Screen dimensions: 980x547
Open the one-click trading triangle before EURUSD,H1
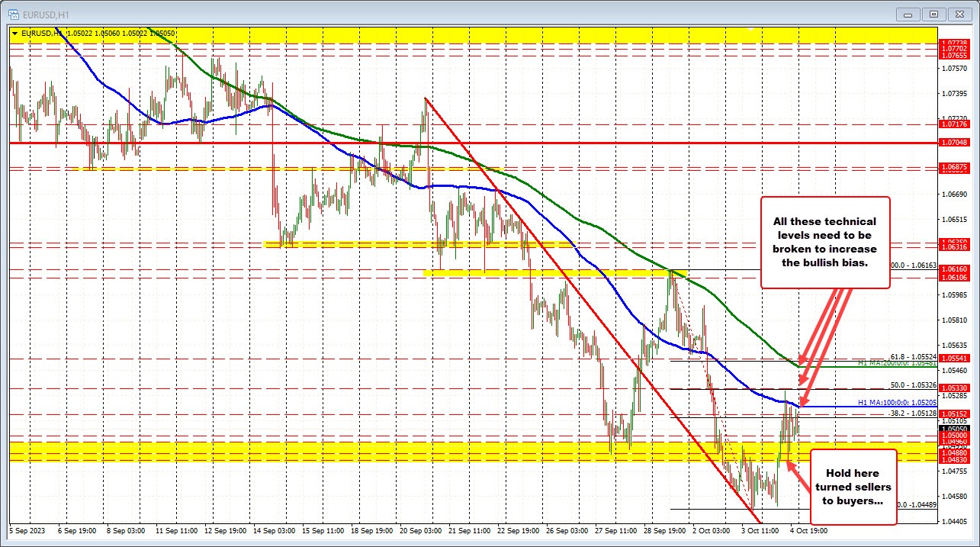coord(14,33)
